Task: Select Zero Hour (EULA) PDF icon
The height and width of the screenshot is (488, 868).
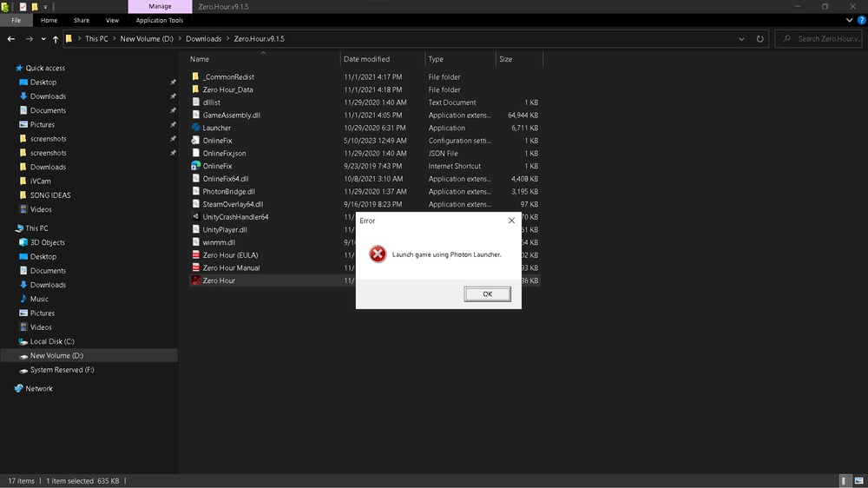Action: (x=195, y=254)
